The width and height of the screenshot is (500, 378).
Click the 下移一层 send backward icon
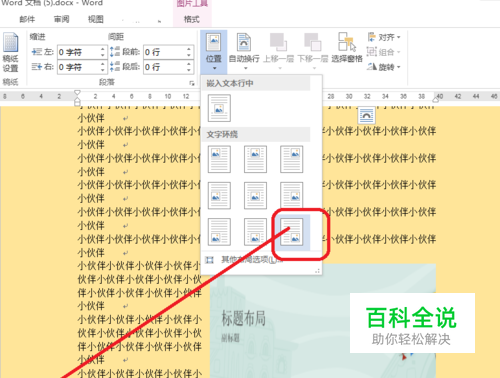click(x=312, y=42)
